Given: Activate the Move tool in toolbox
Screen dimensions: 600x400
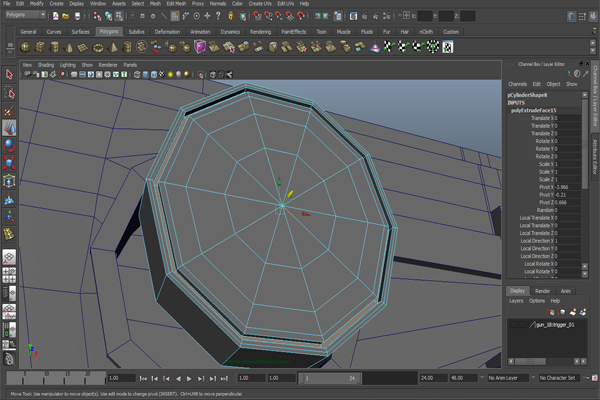Looking at the screenshot, I should (x=9, y=128).
